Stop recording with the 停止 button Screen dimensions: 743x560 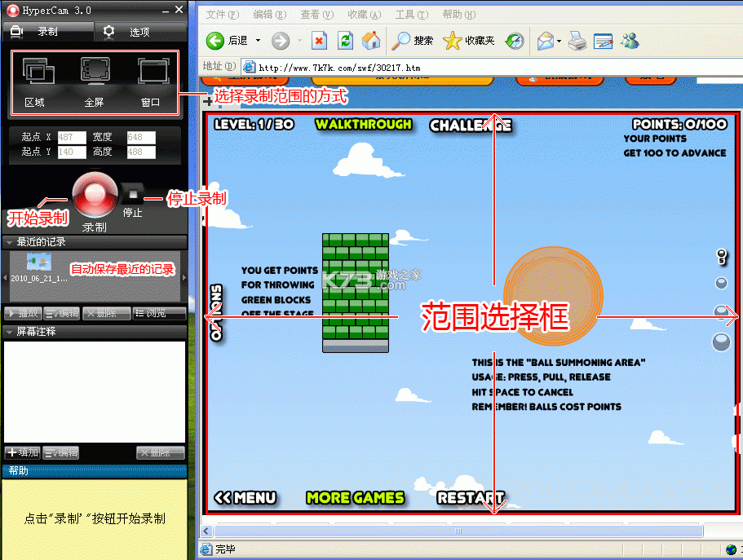pyautogui.click(x=133, y=194)
